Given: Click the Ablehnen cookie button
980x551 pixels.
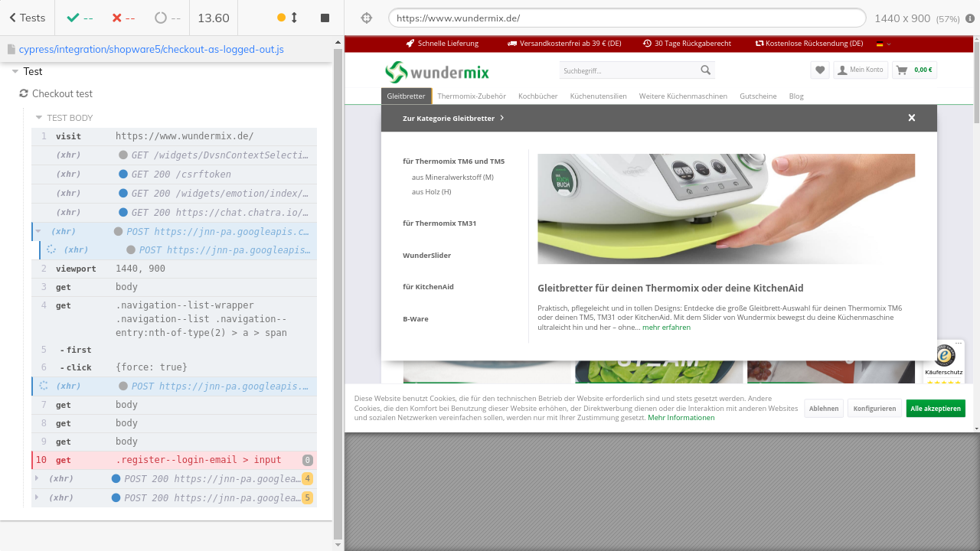Looking at the screenshot, I should pyautogui.click(x=823, y=409).
